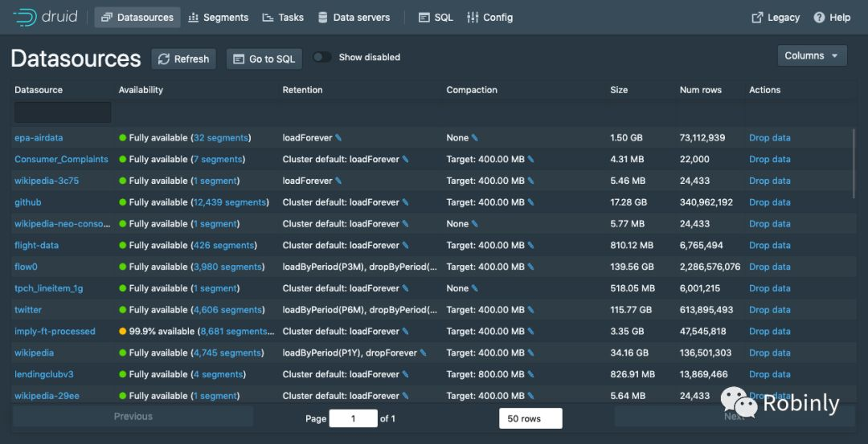Click the Previous page button
Image resolution: width=868 pixels, height=444 pixels.
tap(133, 417)
